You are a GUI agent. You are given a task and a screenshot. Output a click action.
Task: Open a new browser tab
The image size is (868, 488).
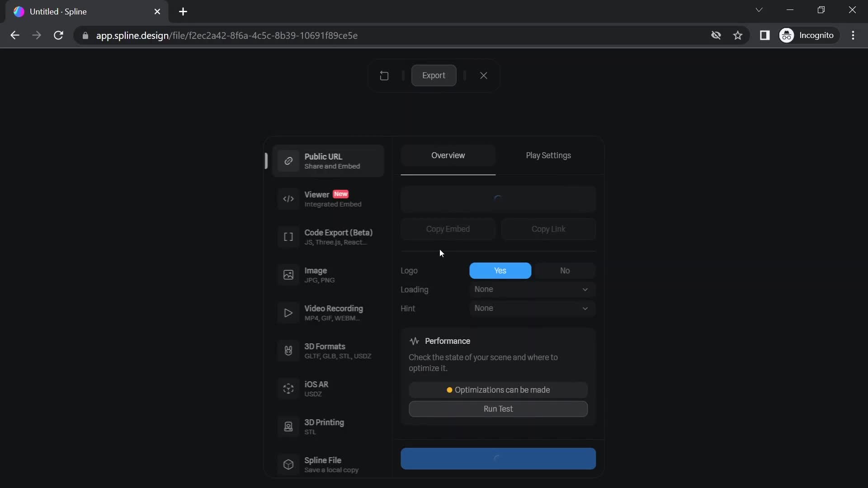point(183,12)
